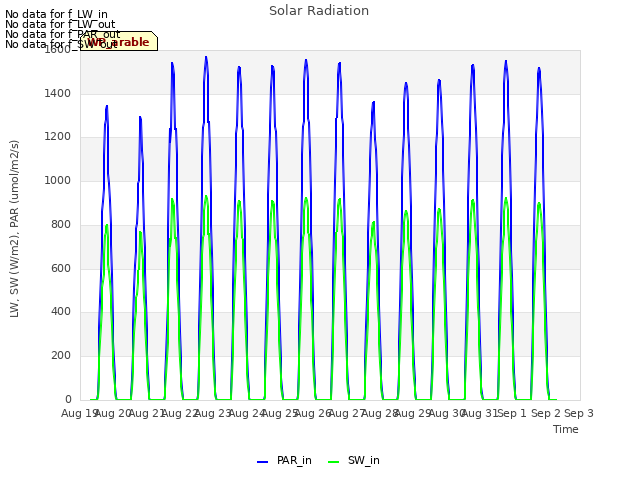The width and height of the screenshot is (640, 480).
Task: Click the Sep 1 x-axis label
Action: tap(512, 413)
